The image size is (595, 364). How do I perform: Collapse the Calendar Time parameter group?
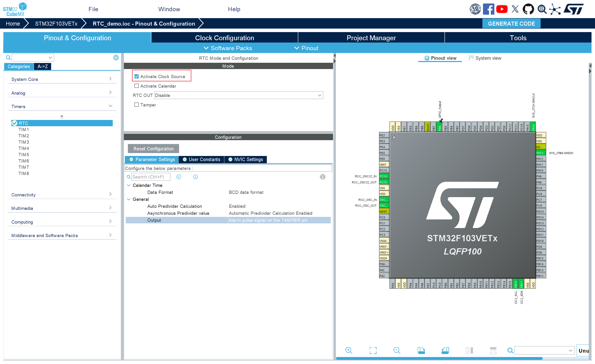pos(129,185)
